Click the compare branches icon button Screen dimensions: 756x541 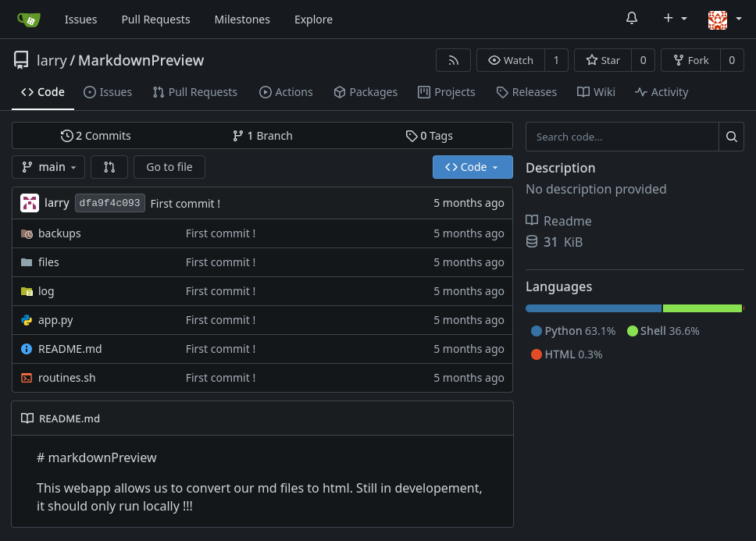(109, 167)
